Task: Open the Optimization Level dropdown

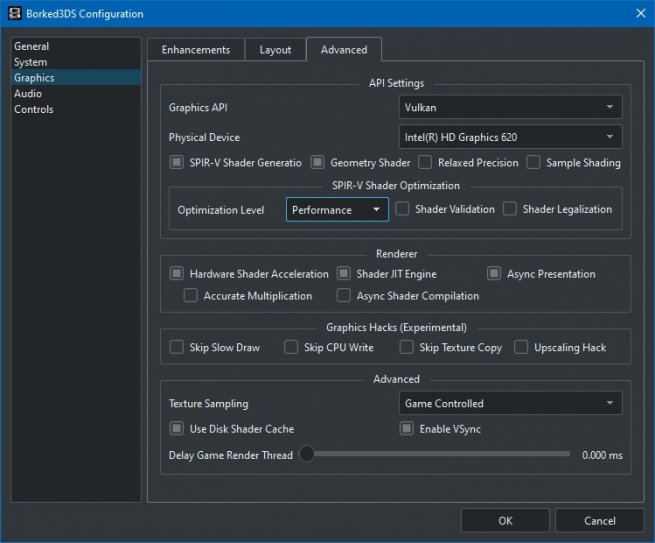Action: [x=337, y=210]
